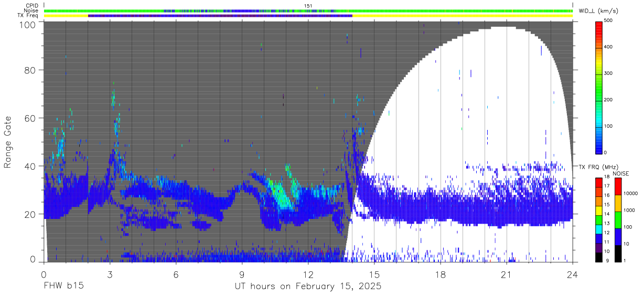Click the red top of the width colorbar

click(599, 25)
